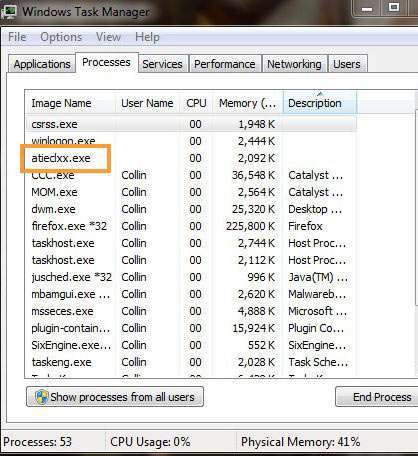Image resolution: width=418 pixels, height=456 pixels.
Task: Sort processes by the Memory column header
Action: [248, 103]
